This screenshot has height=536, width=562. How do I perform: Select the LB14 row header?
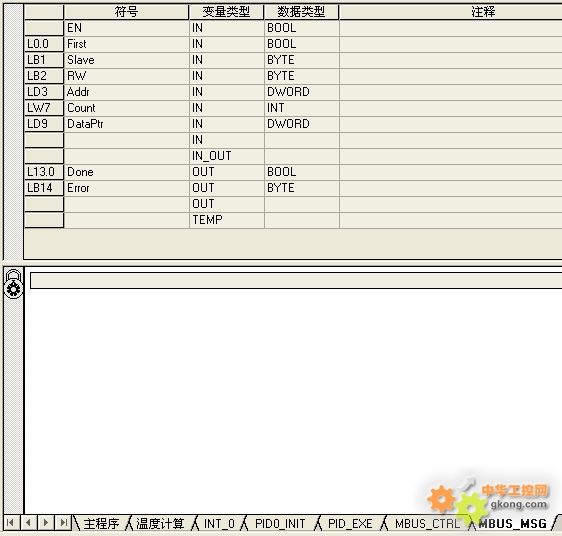[44, 188]
